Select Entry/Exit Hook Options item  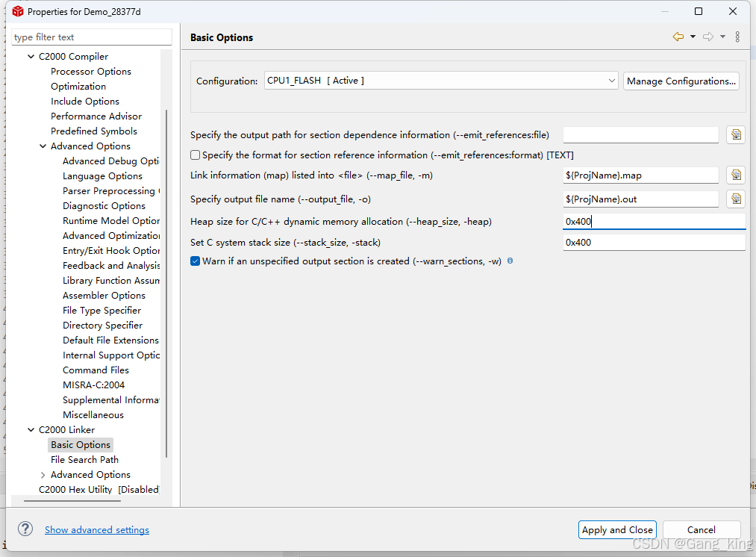click(111, 251)
